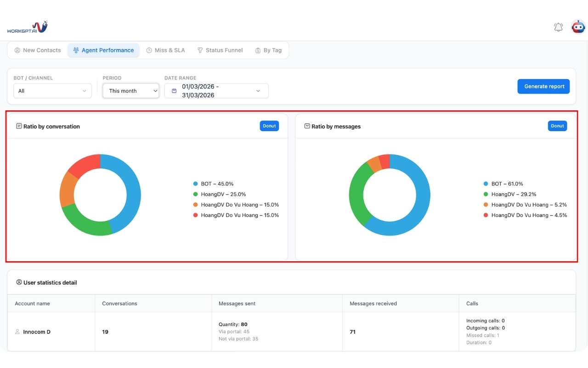This screenshot has height=368, width=588.
Task: Open the notifications bell
Action: [x=558, y=27]
